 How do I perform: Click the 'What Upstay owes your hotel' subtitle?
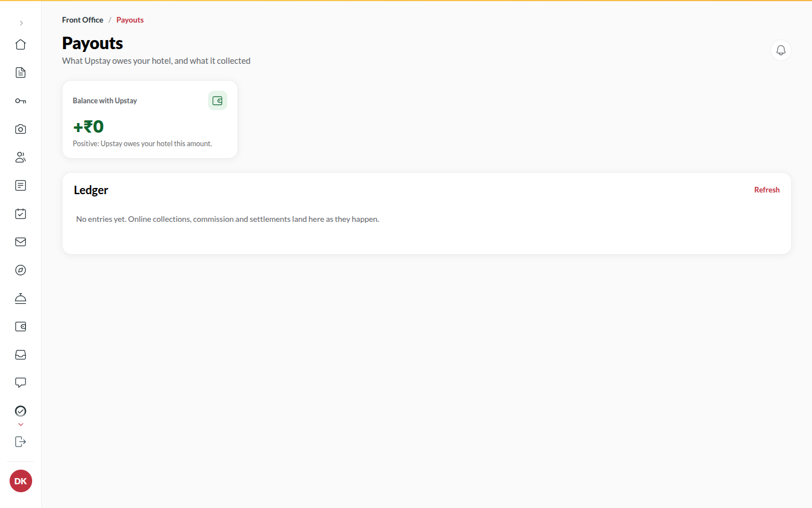tap(156, 61)
